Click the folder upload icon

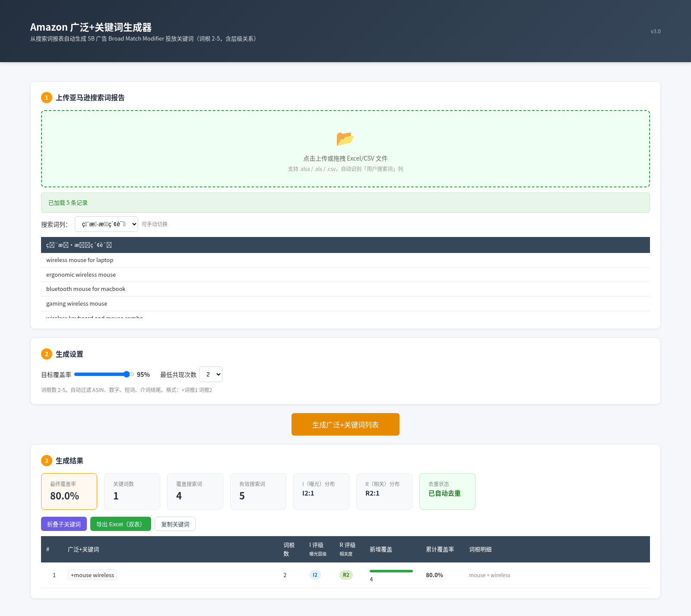click(x=345, y=139)
